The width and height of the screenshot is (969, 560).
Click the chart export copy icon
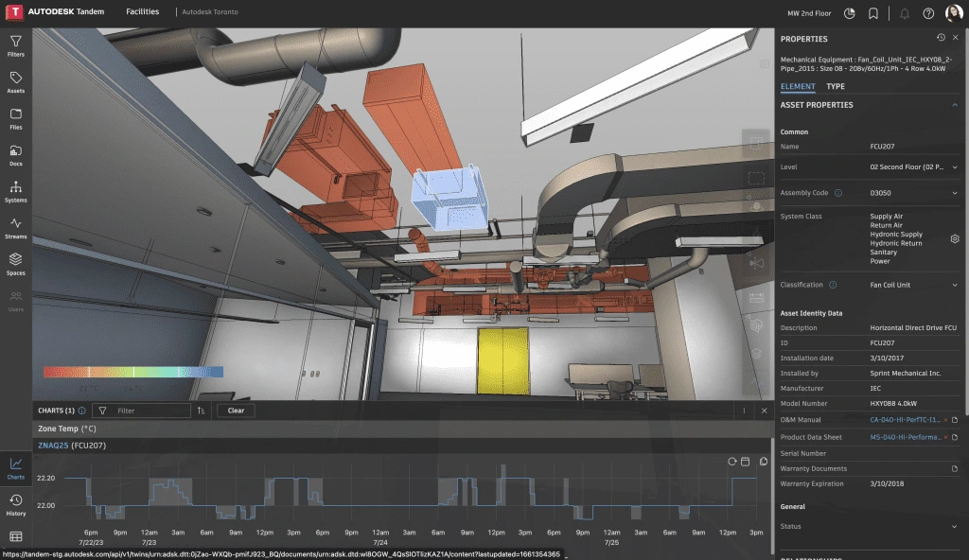click(764, 462)
